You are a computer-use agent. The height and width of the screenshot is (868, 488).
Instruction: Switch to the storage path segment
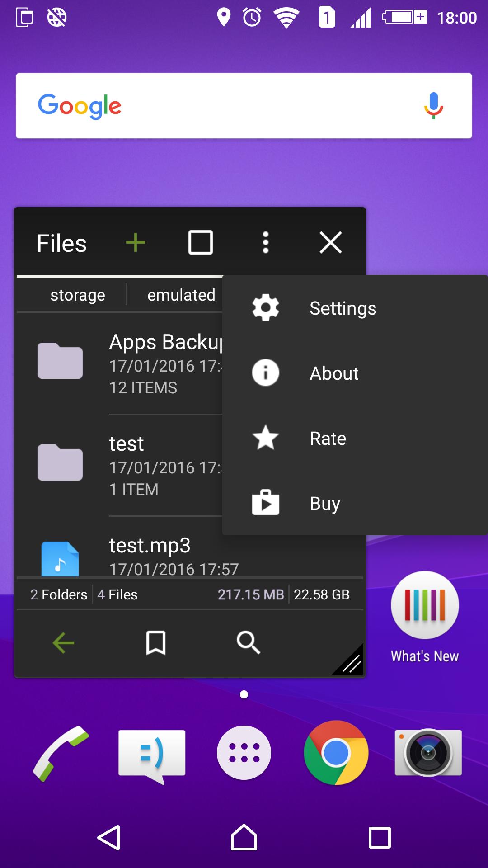coord(78,295)
